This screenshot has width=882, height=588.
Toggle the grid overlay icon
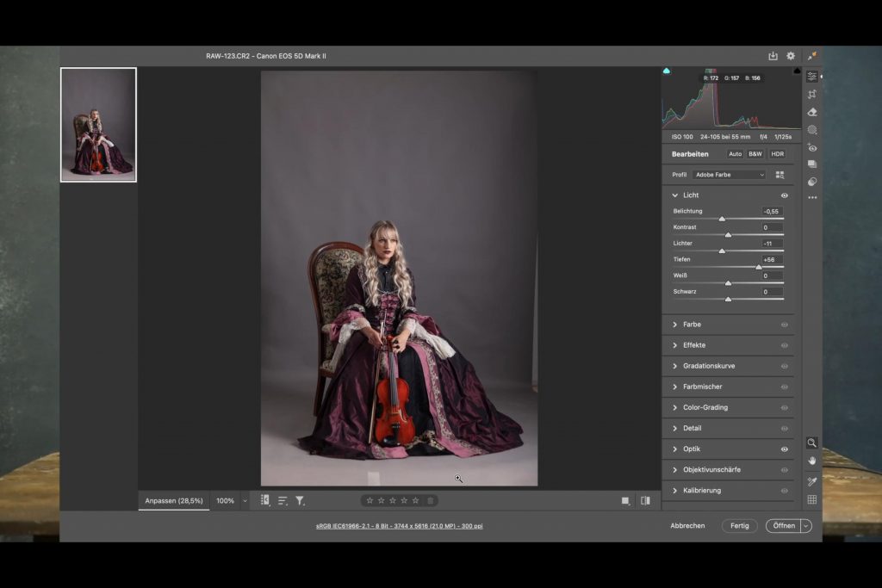click(811, 499)
